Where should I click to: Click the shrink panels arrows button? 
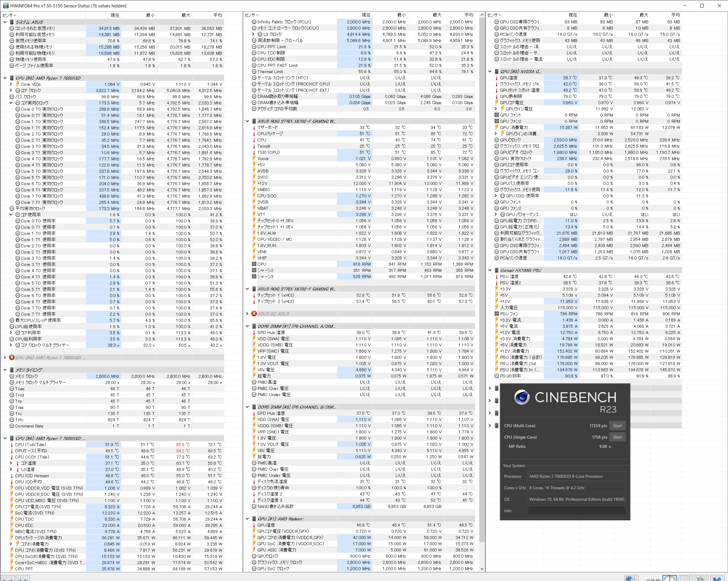tap(23, 579)
